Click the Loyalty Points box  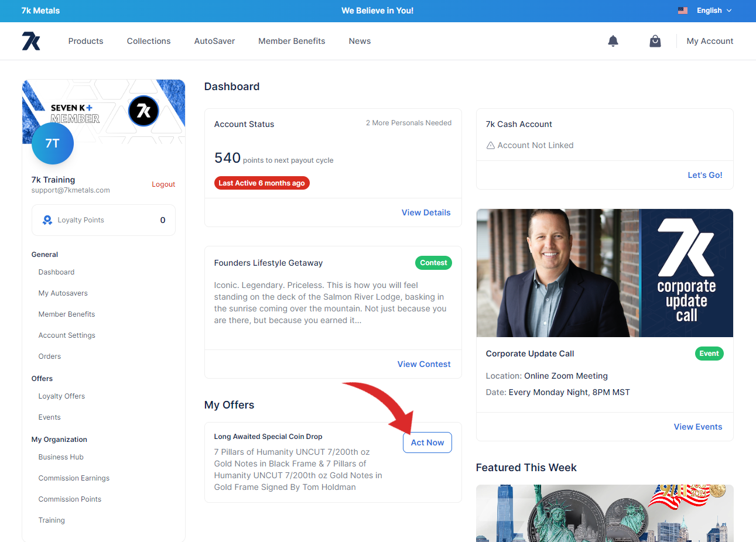coord(104,220)
